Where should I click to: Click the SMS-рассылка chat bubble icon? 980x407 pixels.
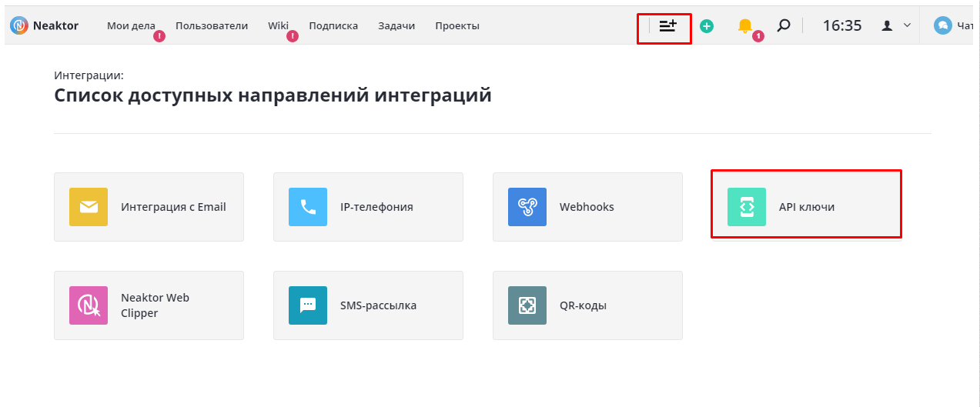[308, 305]
